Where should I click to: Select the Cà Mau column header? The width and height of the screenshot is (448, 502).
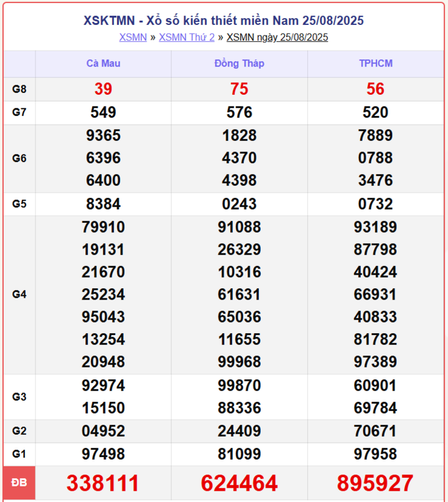[x=103, y=64]
